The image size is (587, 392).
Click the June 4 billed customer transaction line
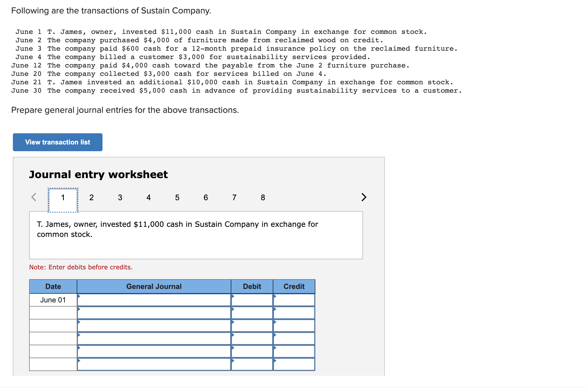tap(193, 57)
